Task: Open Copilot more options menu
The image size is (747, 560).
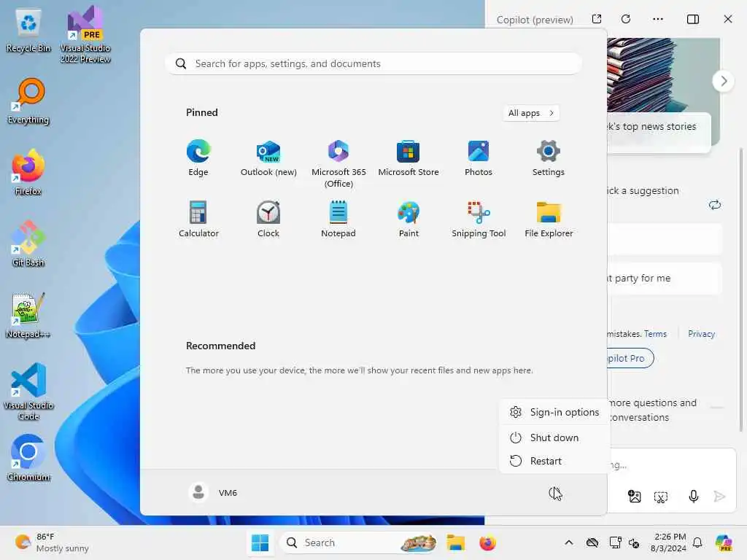Action: point(658,19)
